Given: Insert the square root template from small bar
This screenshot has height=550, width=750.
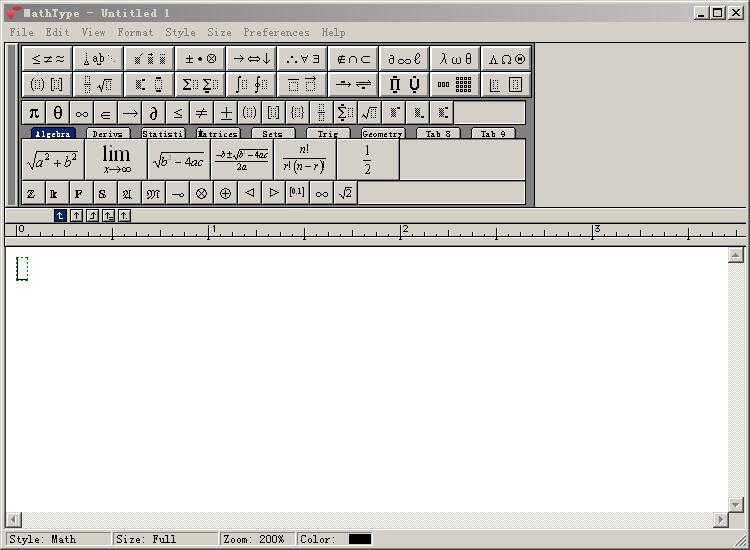Looking at the screenshot, I should (x=370, y=113).
